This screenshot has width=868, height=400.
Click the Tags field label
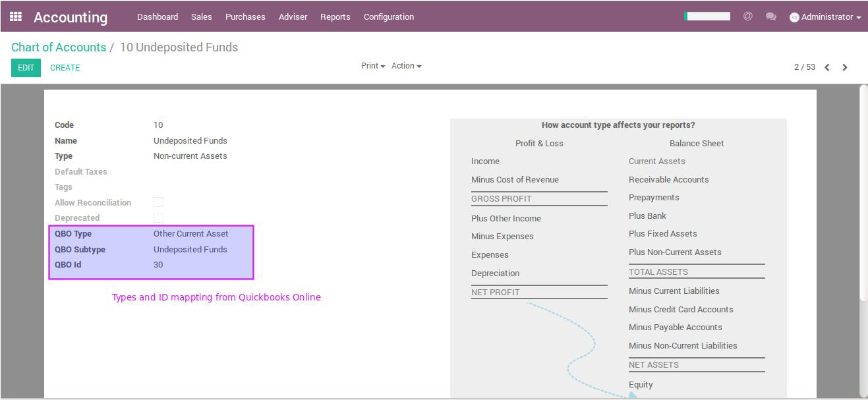(63, 187)
